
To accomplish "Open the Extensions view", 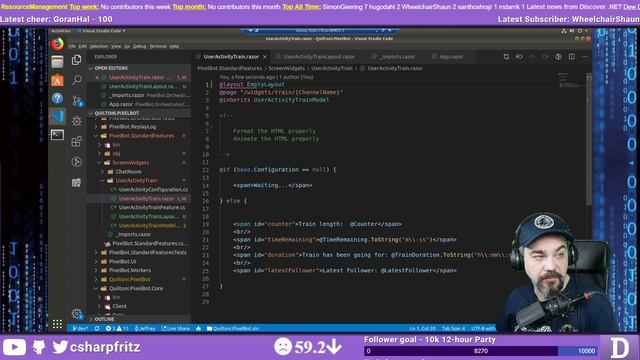I will (x=76, y=141).
